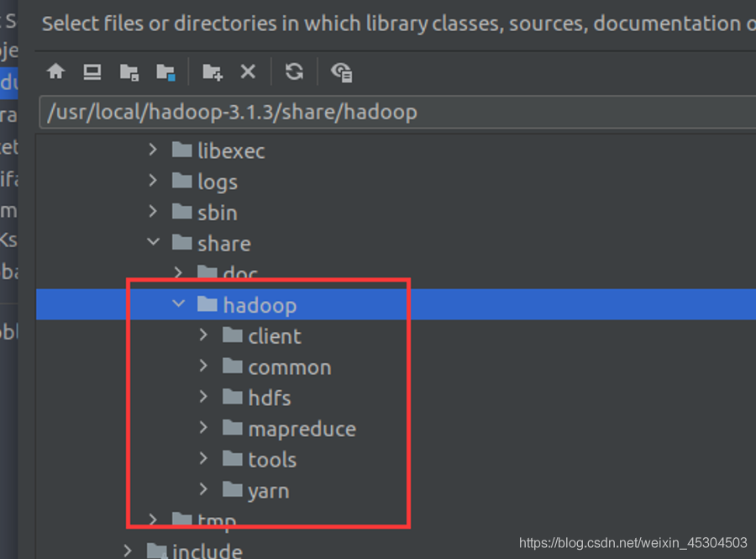Jump to the module directory icon
Screen dimensions: 756x559
[x=165, y=72]
